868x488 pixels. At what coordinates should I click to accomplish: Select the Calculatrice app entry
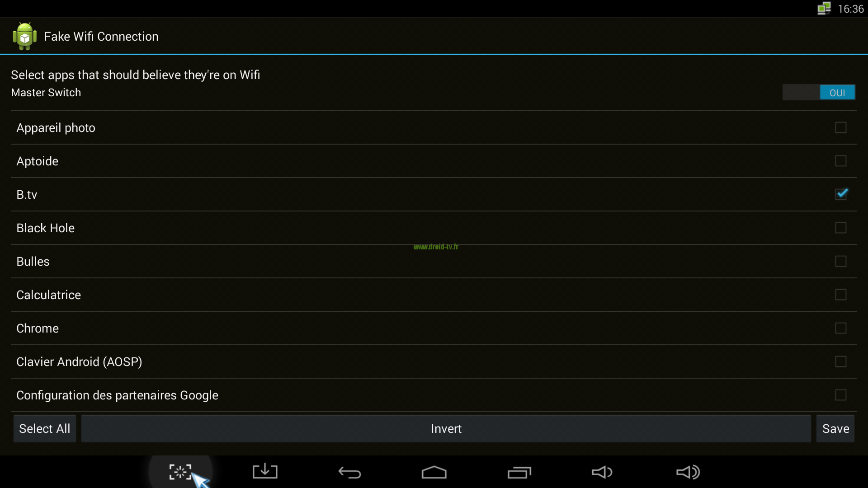pos(434,294)
